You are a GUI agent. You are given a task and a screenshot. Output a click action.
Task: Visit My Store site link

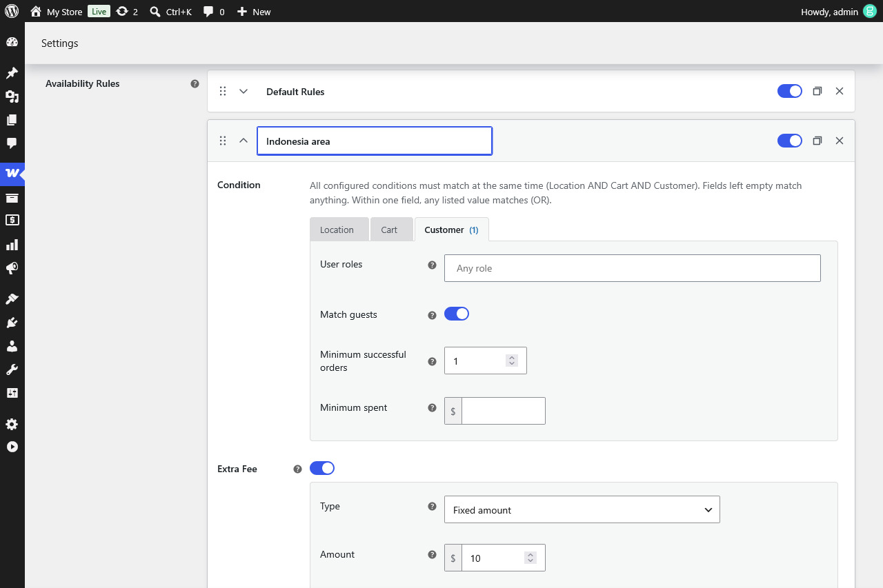point(57,11)
